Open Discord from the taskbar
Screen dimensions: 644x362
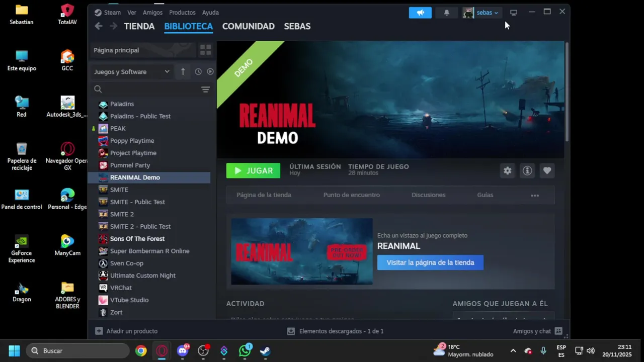(183, 351)
